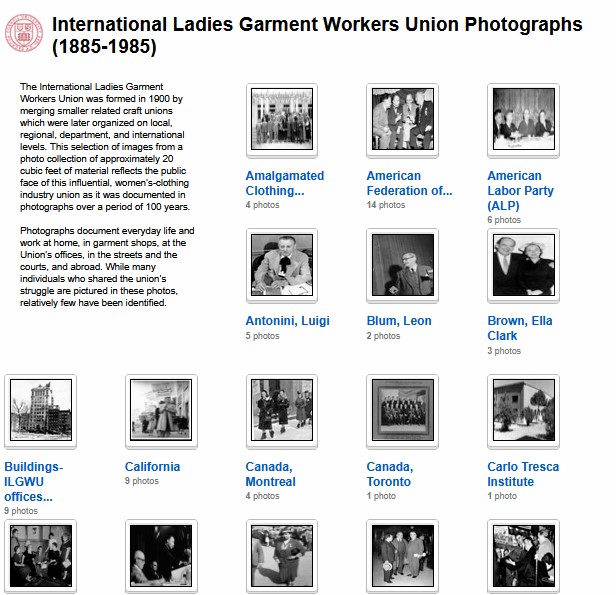Viewport: 616px width, 595px height.
Task: Open the Canada, Montreal album thumbnail
Action: [282, 410]
